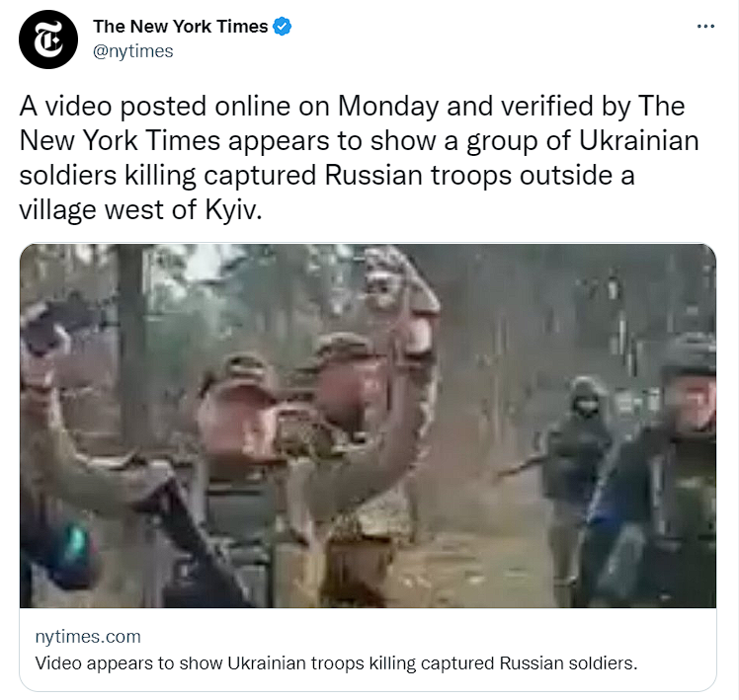This screenshot has width=739, height=700.
Task: Click the word "verified" in tweet text
Action: 546,106
